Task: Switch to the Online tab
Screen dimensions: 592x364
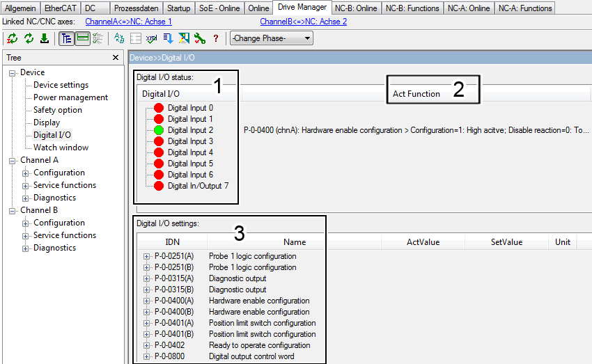Action: coord(258,8)
